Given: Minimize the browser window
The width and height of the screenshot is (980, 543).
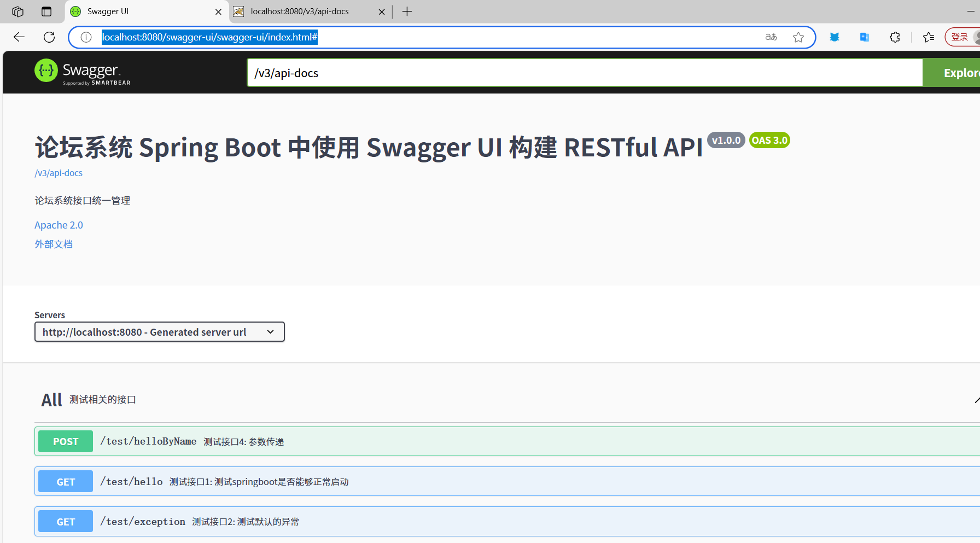Looking at the screenshot, I should pos(971,11).
